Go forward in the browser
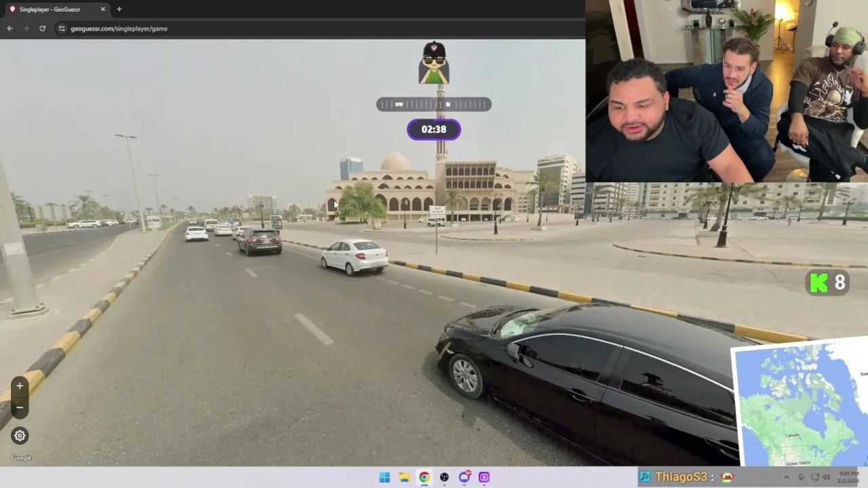The image size is (868, 488). [x=26, y=28]
